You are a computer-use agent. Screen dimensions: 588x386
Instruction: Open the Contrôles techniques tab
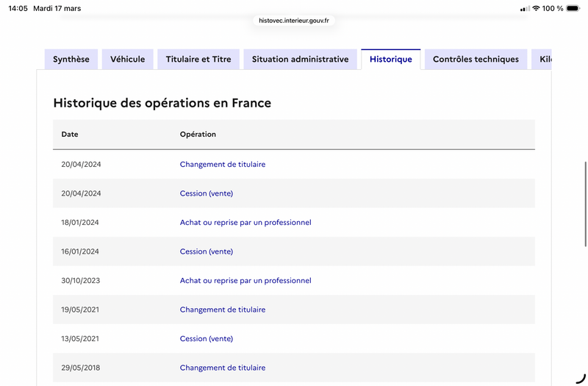(476, 60)
